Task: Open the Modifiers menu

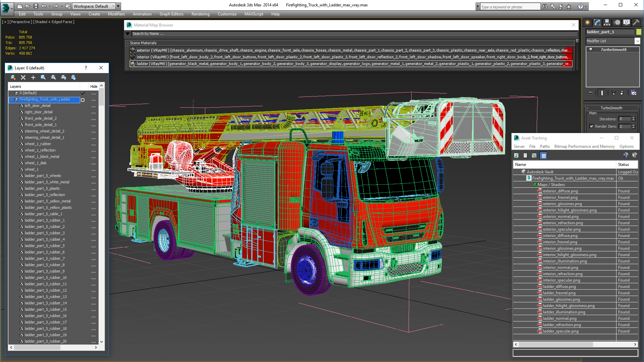Action: pos(116,14)
